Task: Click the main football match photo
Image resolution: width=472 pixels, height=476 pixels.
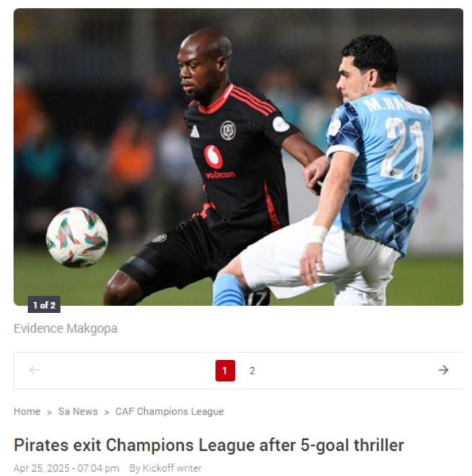Action: (x=238, y=157)
